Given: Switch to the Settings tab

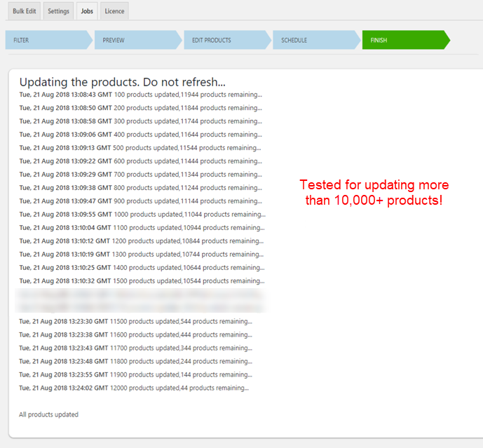Looking at the screenshot, I should click(x=58, y=11).
